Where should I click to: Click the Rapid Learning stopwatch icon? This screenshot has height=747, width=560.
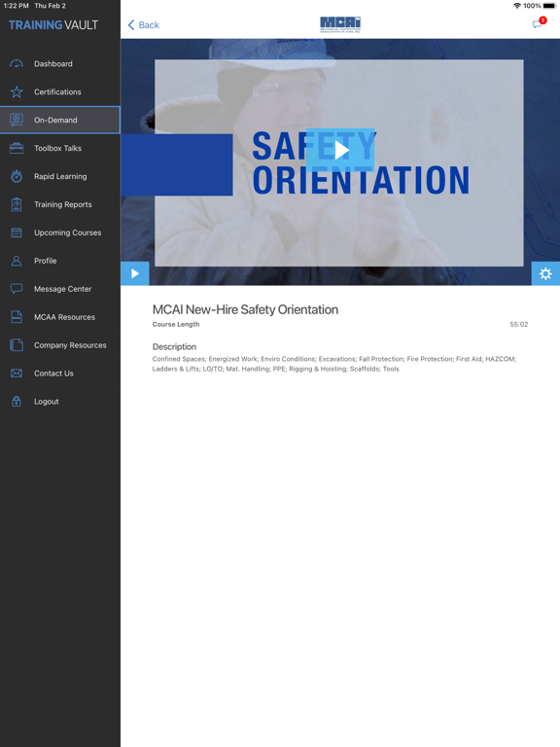pos(17,176)
